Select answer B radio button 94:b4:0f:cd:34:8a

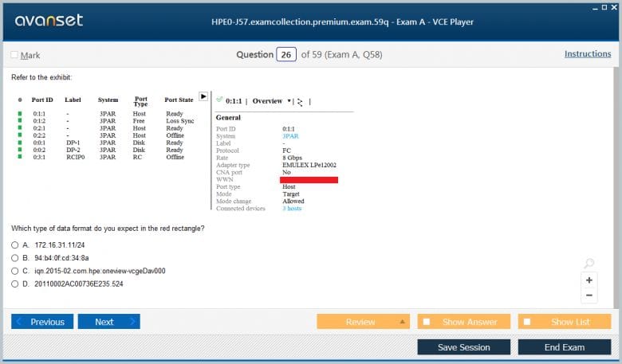click(x=14, y=258)
